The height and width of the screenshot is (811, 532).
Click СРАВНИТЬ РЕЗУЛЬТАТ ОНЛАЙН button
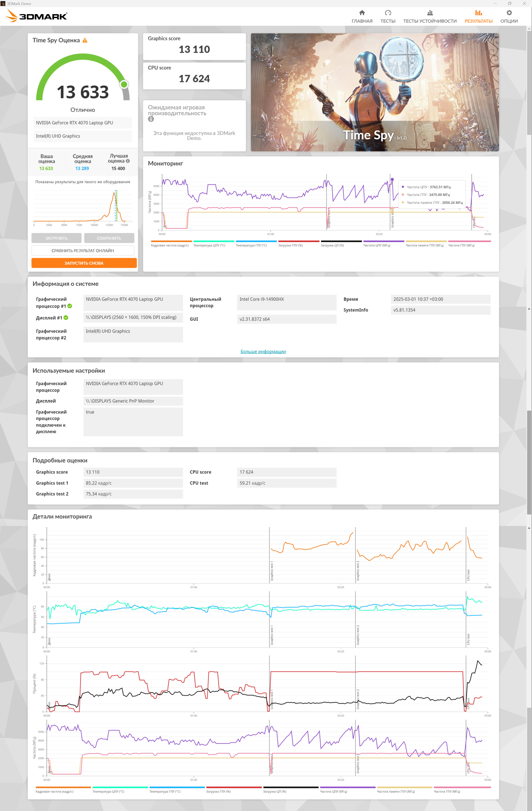[83, 250]
